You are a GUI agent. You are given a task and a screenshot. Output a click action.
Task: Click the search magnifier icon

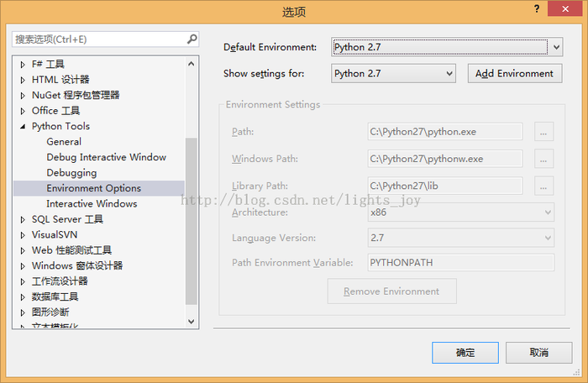pyautogui.click(x=192, y=39)
